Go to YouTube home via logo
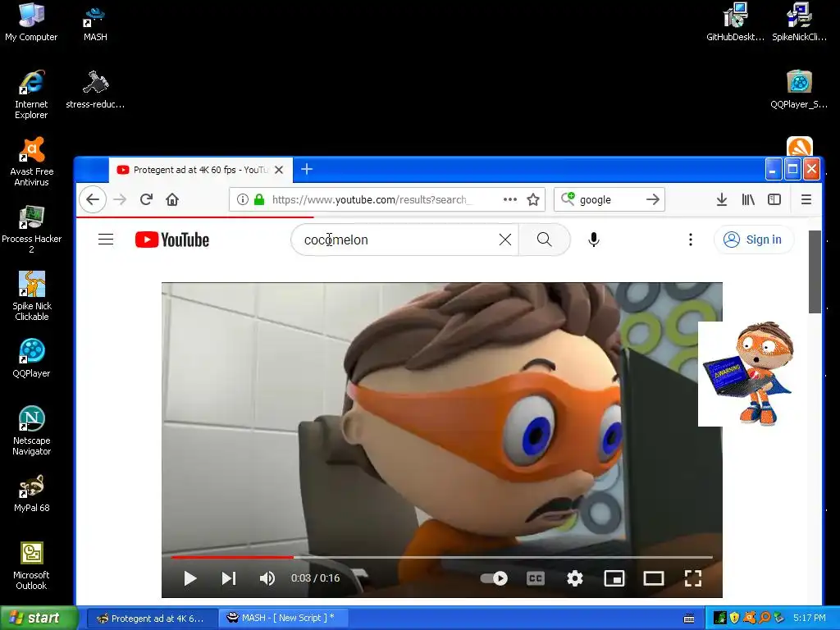The height and width of the screenshot is (630, 840). coord(172,240)
